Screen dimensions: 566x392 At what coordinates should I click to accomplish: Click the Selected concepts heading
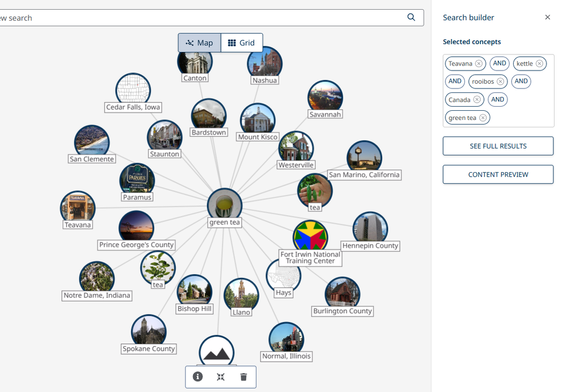pyautogui.click(x=472, y=42)
